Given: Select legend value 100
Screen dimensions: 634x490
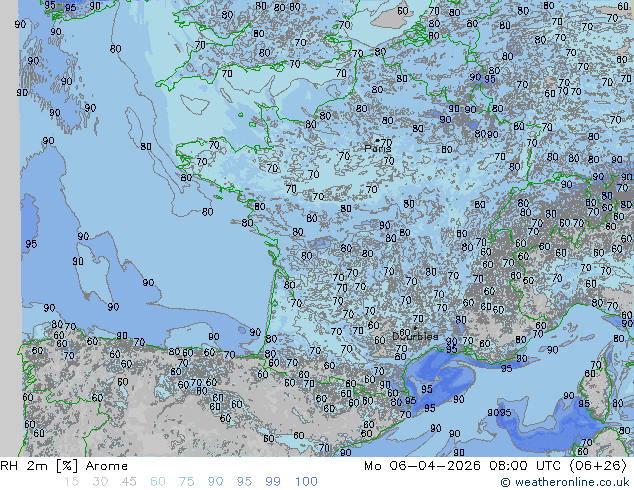Looking at the screenshot, I should [x=306, y=482].
